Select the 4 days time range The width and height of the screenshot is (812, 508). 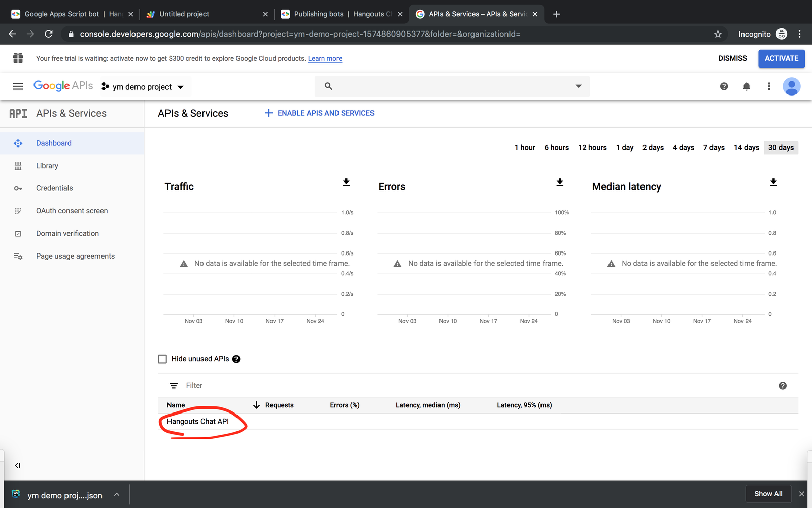(684, 148)
